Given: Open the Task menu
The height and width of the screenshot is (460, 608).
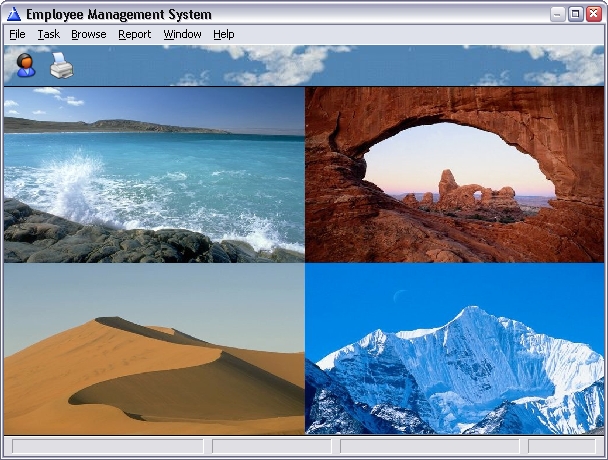Looking at the screenshot, I should coord(48,34).
